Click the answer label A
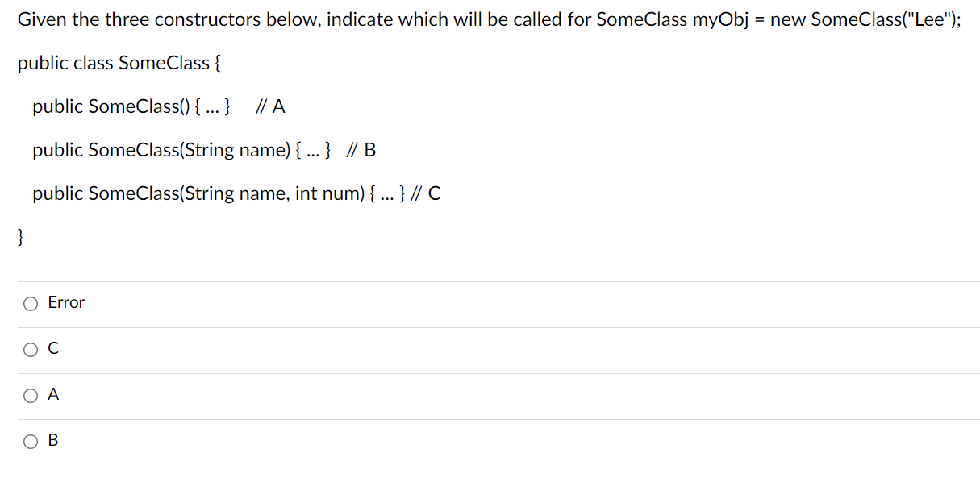Image resolution: width=980 pixels, height=482 pixels. click(52, 394)
